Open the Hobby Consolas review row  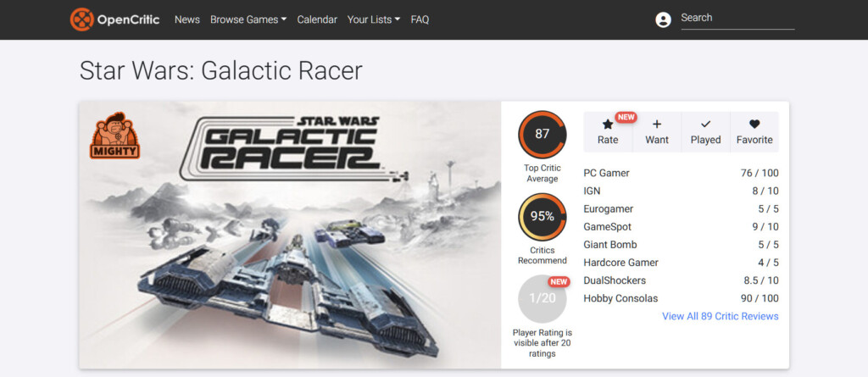[x=681, y=298]
